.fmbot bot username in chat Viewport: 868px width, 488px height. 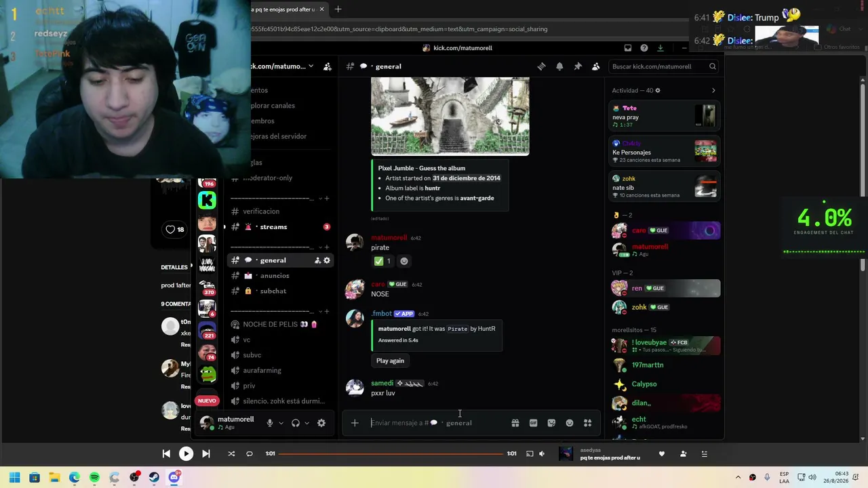(381, 314)
